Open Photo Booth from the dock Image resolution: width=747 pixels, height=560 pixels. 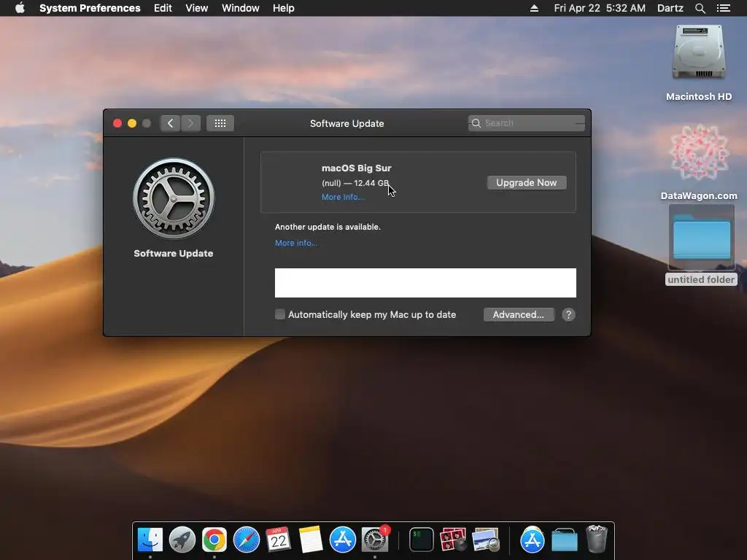(453, 540)
